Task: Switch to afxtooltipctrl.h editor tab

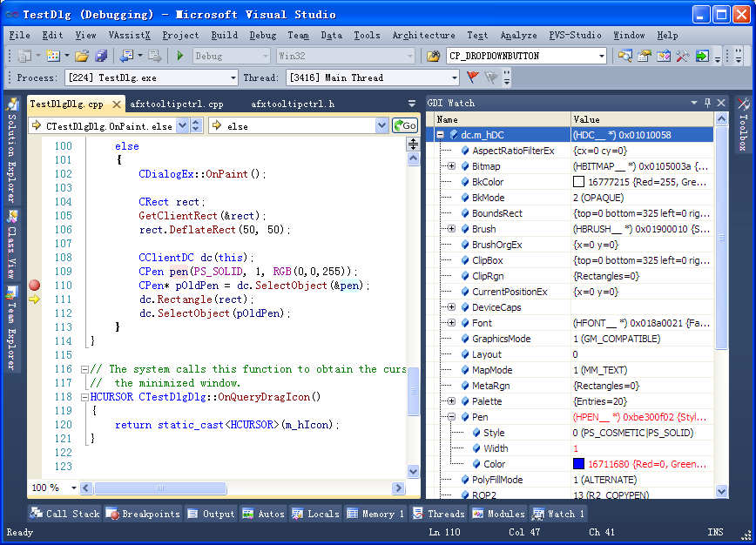Action: click(293, 104)
